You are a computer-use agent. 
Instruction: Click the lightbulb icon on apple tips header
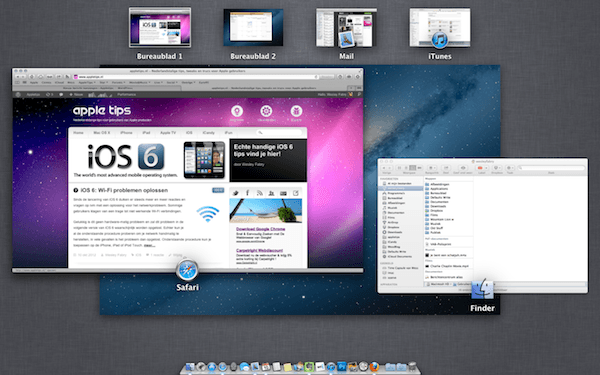pyautogui.click(x=237, y=111)
